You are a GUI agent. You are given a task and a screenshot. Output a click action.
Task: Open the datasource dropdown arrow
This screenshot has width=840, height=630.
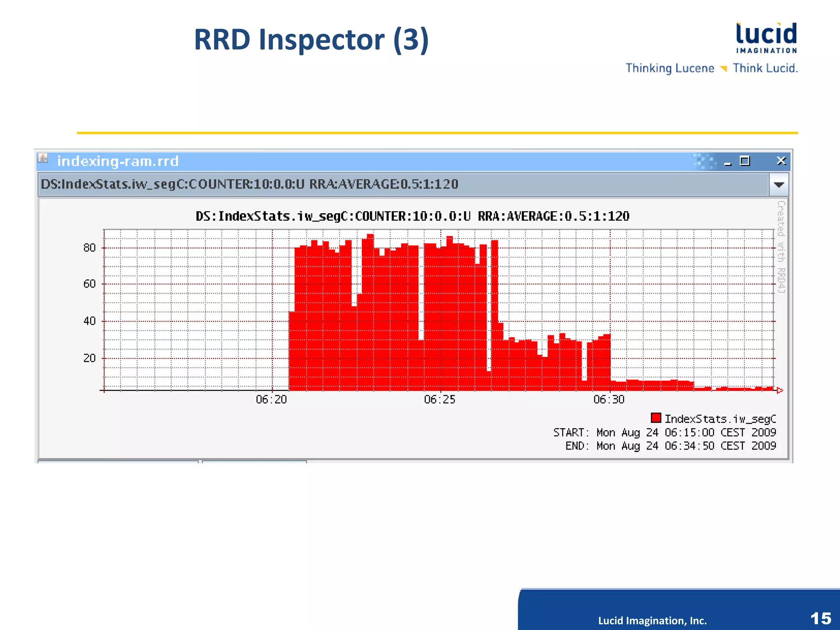click(779, 185)
